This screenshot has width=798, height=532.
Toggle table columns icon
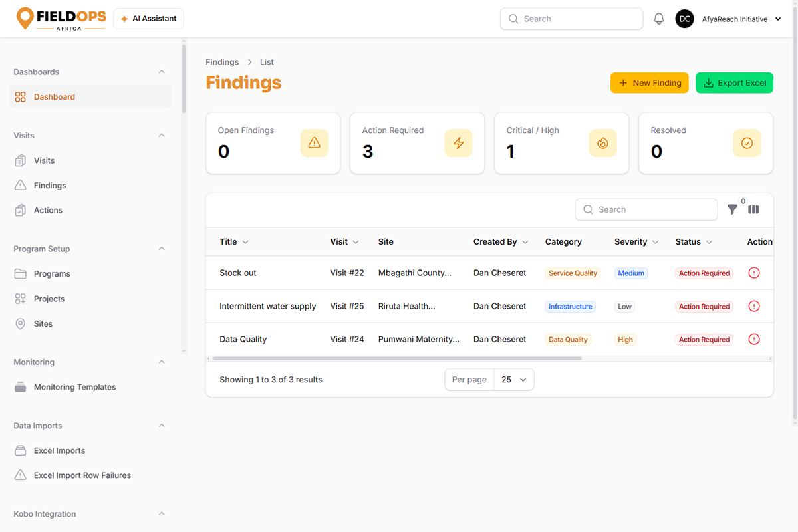pyautogui.click(x=753, y=209)
